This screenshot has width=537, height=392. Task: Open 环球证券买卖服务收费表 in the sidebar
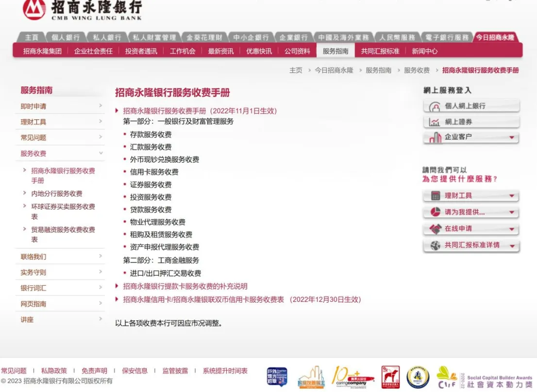pyautogui.click(x=63, y=212)
